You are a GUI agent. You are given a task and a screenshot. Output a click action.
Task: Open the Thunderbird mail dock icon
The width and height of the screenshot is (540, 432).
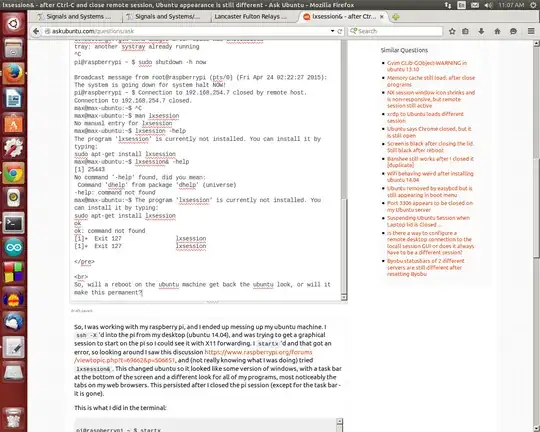13,322
